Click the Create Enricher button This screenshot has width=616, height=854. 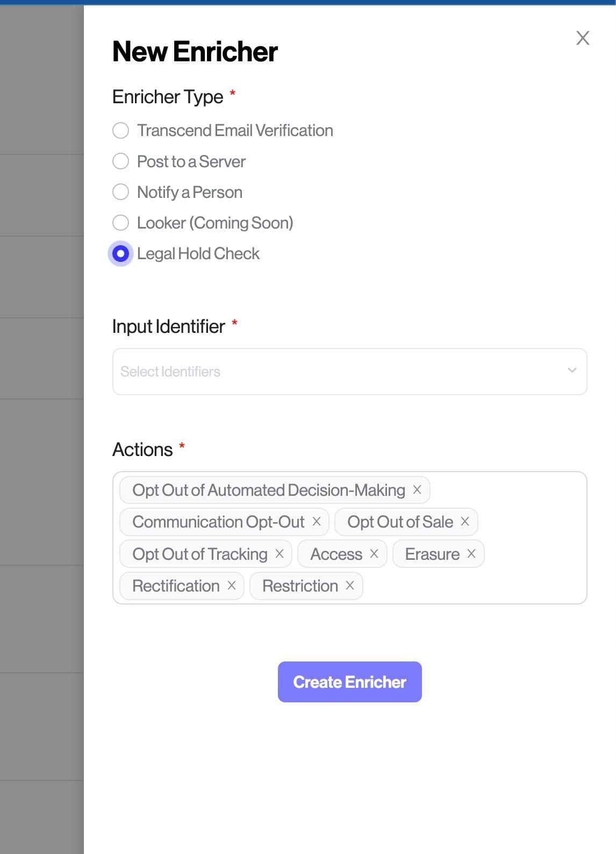coord(349,682)
